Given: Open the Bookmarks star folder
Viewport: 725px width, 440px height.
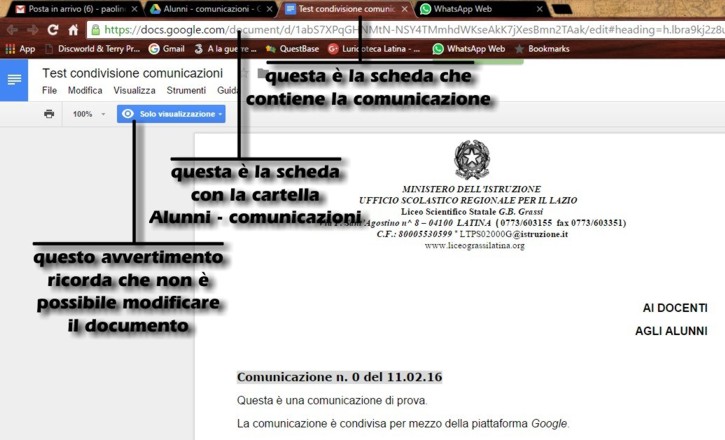Looking at the screenshot, I should click(542, 49).
